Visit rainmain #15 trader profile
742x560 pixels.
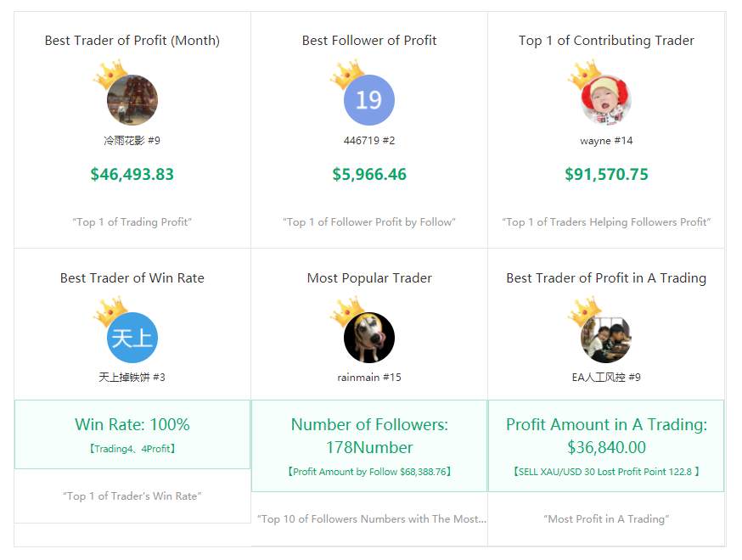click(369, 377)
